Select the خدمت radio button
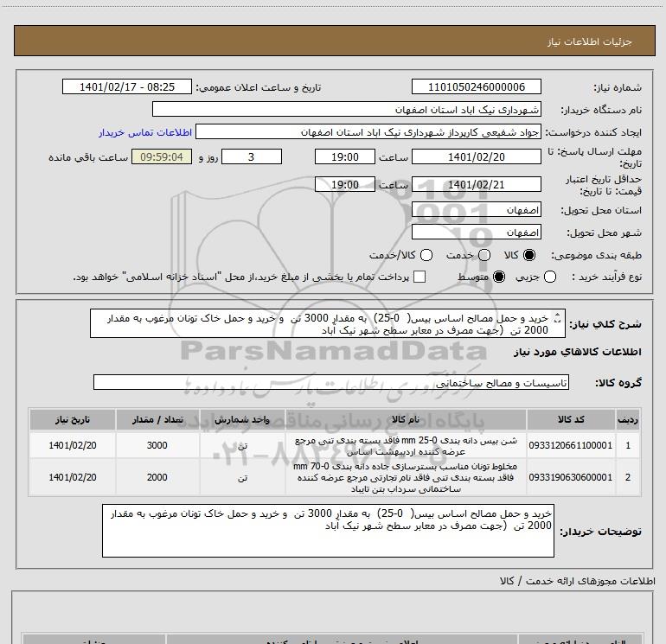 pos(484,255)
